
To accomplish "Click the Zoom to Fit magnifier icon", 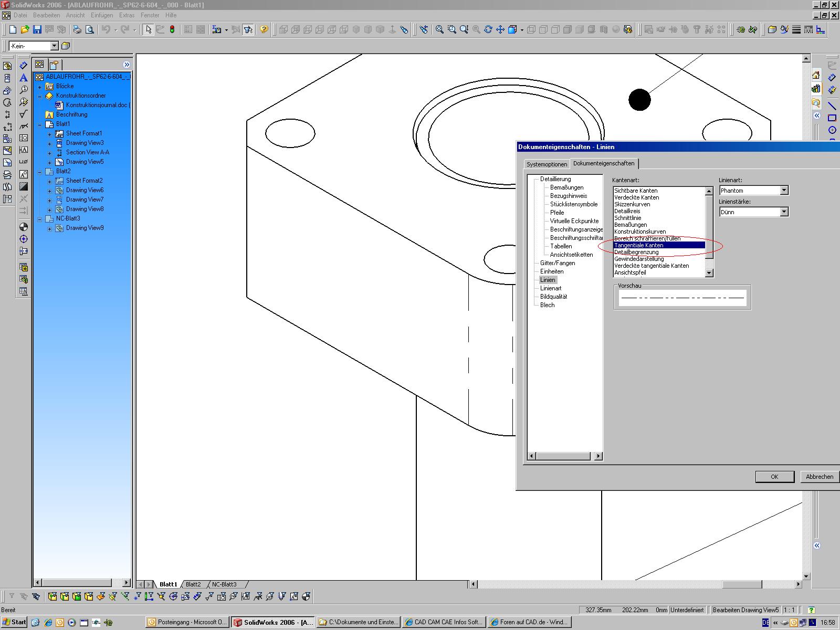I will [439, 29].
